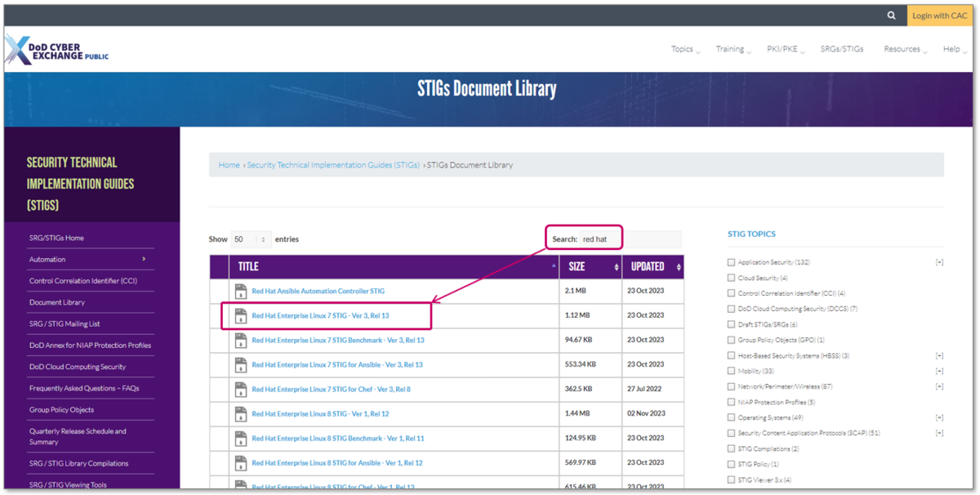980x495 pixels.
Task: Check the NIAP Protection Profiles (5) topic
Action: click(731, 402)
